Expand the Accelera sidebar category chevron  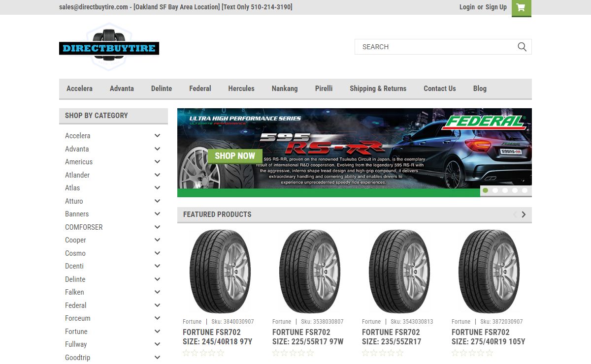point(157,136)
